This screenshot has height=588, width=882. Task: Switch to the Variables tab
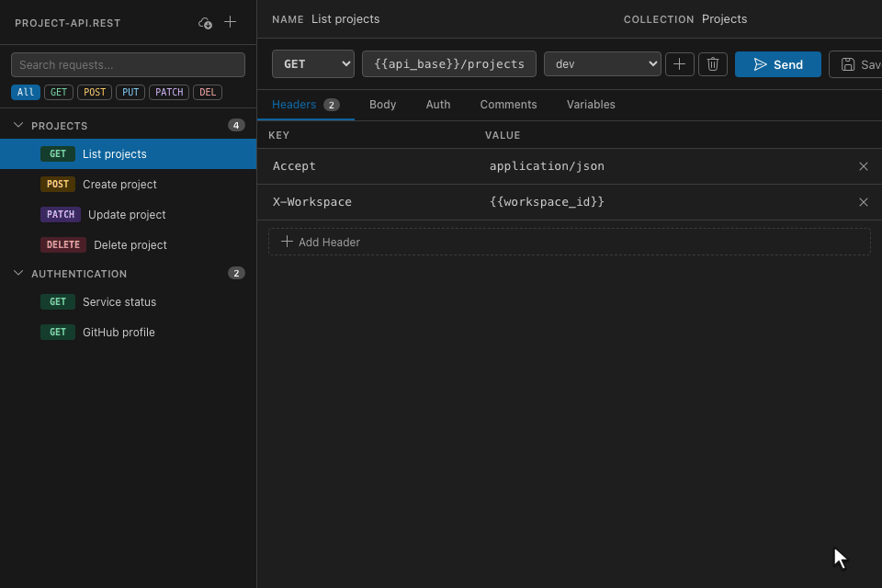point(591,105)
